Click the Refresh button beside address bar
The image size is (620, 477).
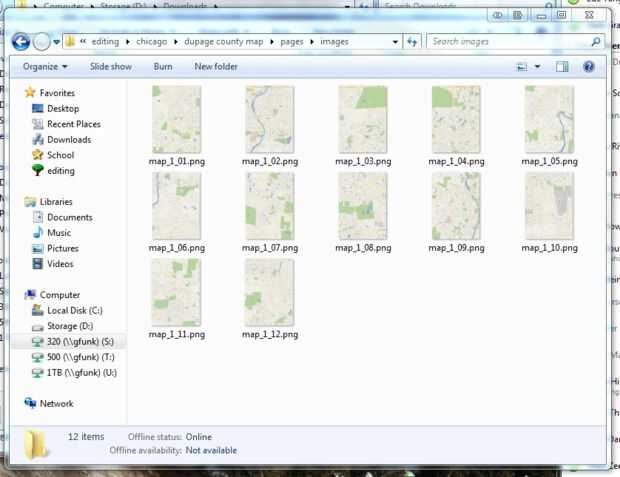coord(412,42)
